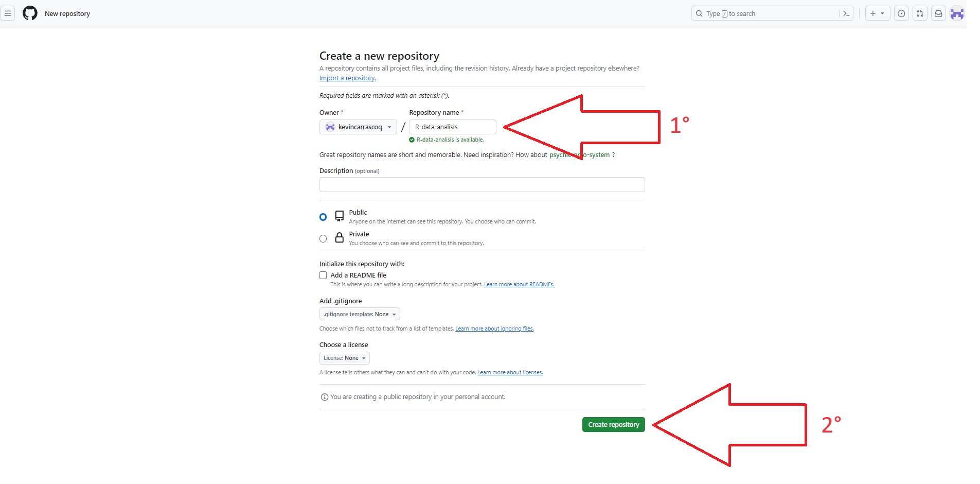This screenshot has width=980, height=484.
Task: Open the issues icon in header
Action: tap(901, 14)
